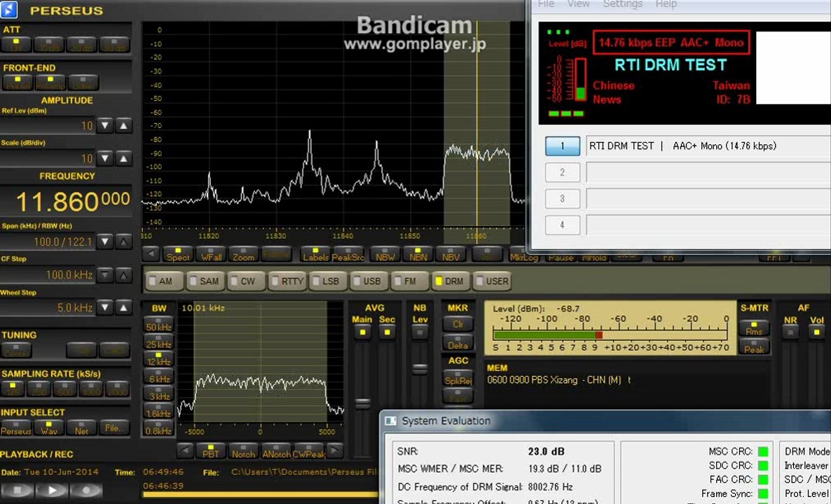Clear markers with MKR Clr button

pyautogui.click(x=458, y=323)
